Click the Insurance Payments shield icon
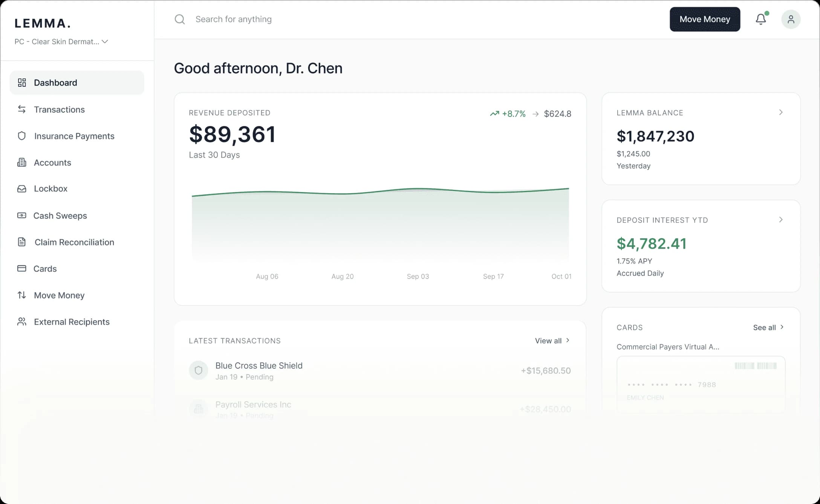The height and width of the screenshot is (504, 820). pyautogui.click(x=22, y=136)
